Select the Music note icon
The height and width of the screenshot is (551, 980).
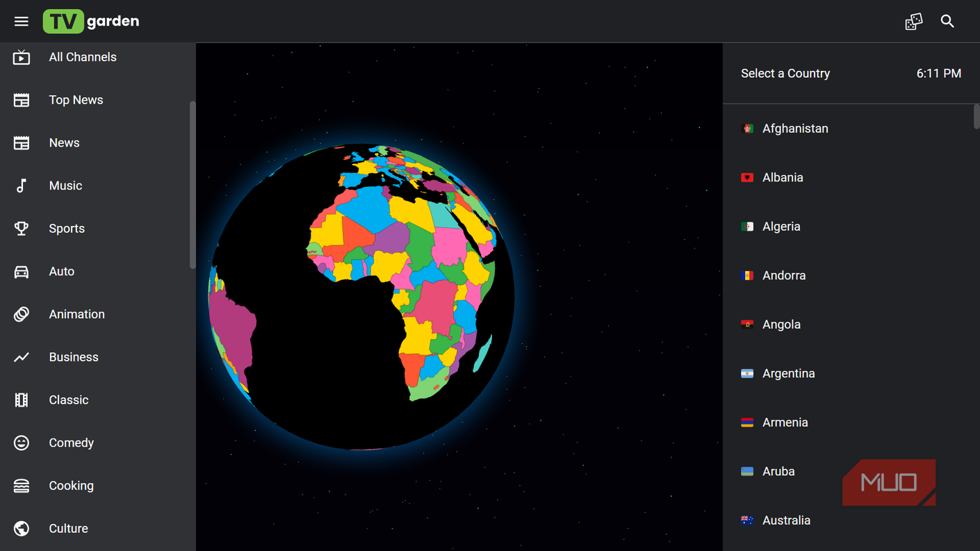point(22,186)
